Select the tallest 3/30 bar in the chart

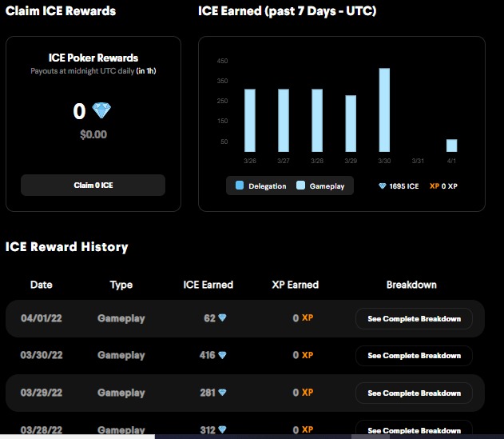point(384,110)
